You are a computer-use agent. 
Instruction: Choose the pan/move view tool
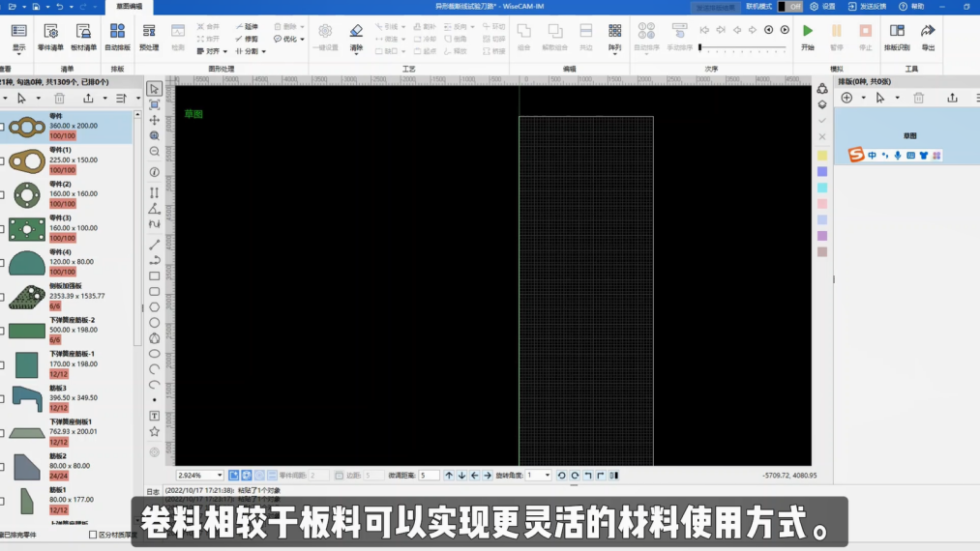point(155,120)
